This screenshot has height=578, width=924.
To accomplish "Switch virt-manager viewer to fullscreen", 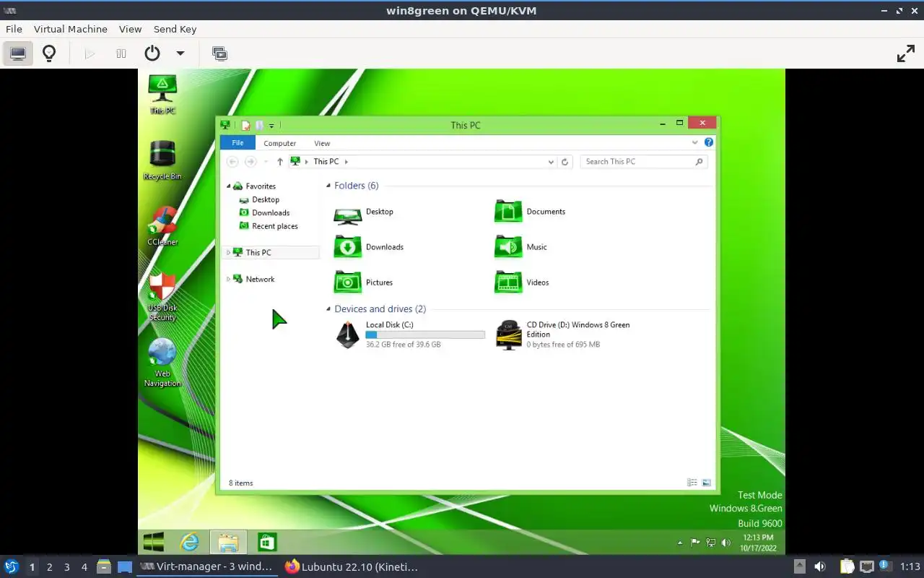I will [x=905, y=53].
